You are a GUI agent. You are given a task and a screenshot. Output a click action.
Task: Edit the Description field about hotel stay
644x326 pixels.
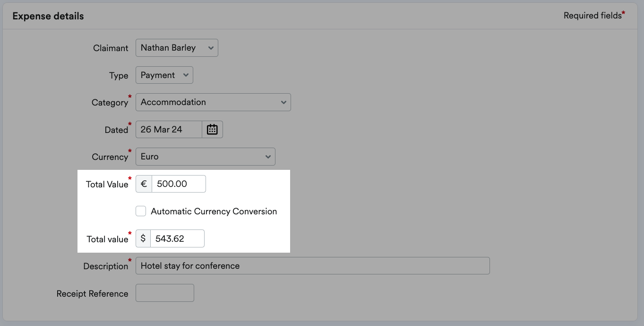point(312,266)
